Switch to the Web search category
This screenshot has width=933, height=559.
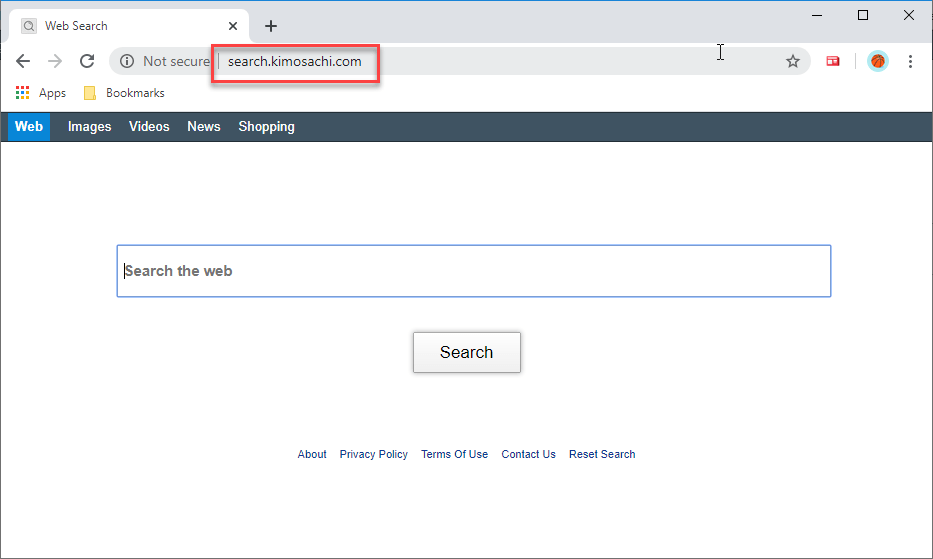click(x=29, y=127)
